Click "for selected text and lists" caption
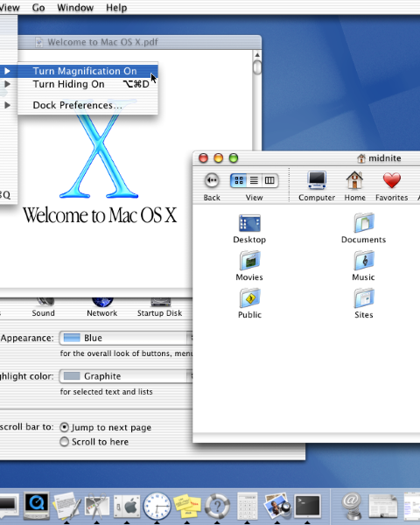The width and height of the screenshot is (420, 525). [x=106, y=392]
